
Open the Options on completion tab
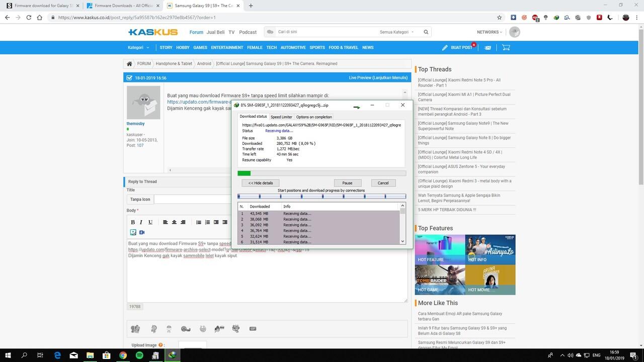click(x=314, y=117)
